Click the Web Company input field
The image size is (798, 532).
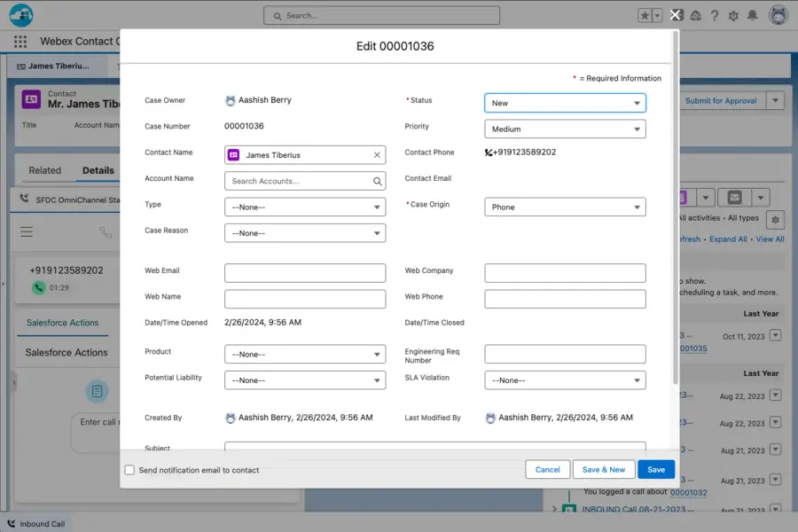(x=565, y=273)
